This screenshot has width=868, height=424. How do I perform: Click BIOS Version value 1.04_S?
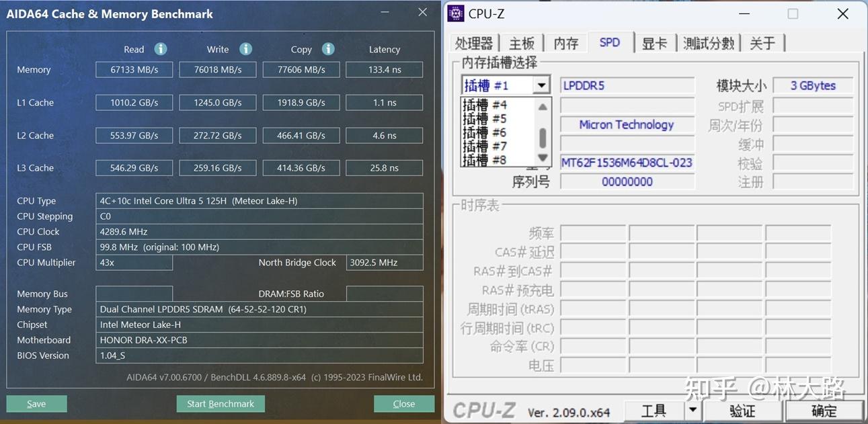260,355
